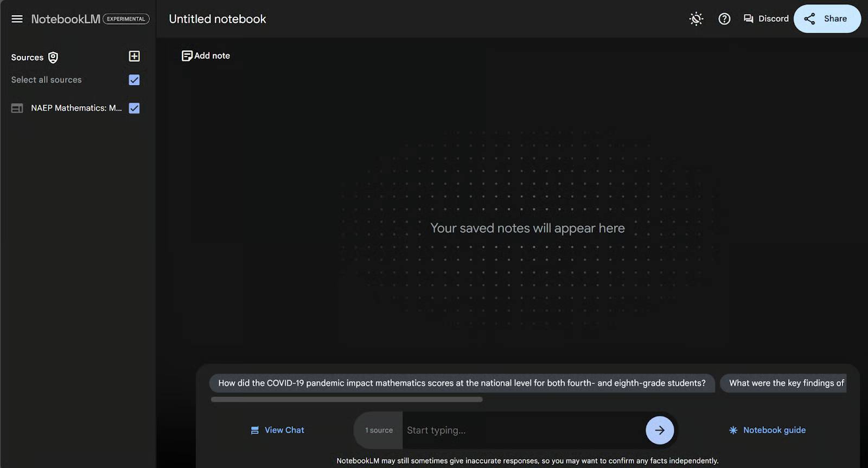The height and width of the screenshot is (468, 868).
Task: Click the Experimental badge
Action: coord(126,19)
